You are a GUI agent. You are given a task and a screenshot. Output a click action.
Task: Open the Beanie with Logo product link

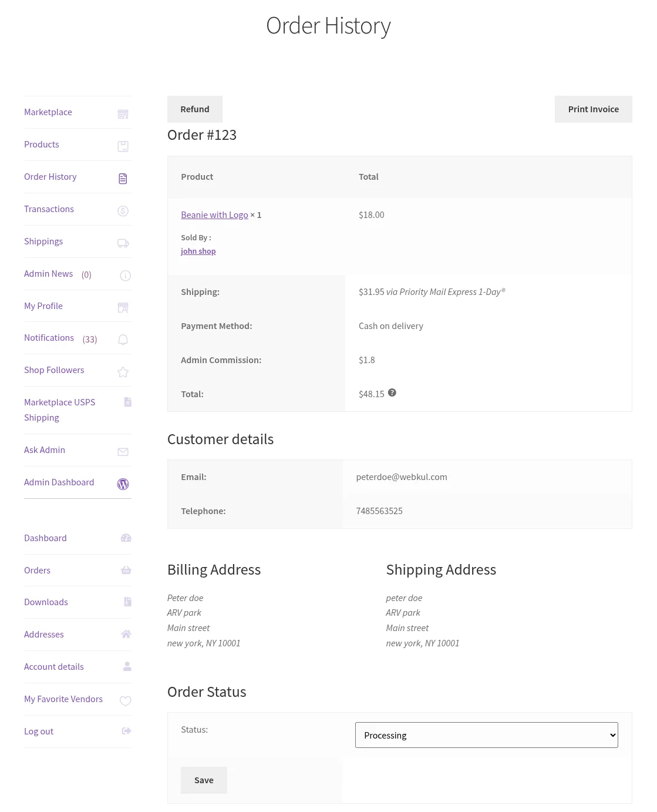pos(214,214)
